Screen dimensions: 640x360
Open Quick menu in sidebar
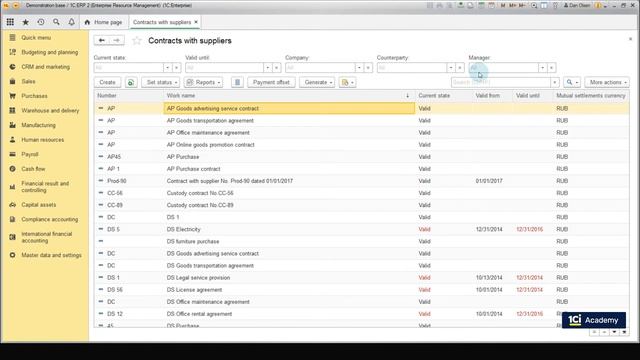36,38
